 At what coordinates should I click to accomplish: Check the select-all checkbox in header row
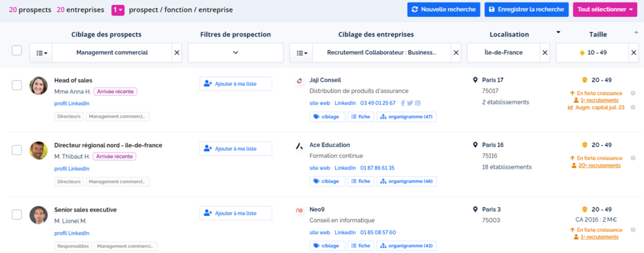17,51
